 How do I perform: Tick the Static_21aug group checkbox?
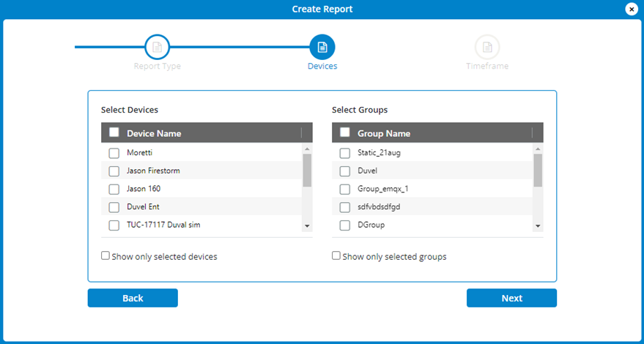[x=344, y=153]
